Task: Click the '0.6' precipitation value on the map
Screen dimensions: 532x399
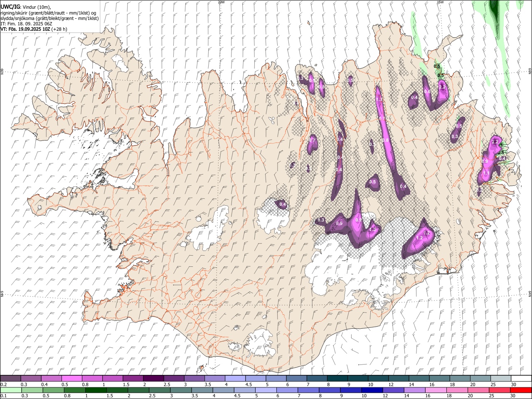Action: (427, 92)
